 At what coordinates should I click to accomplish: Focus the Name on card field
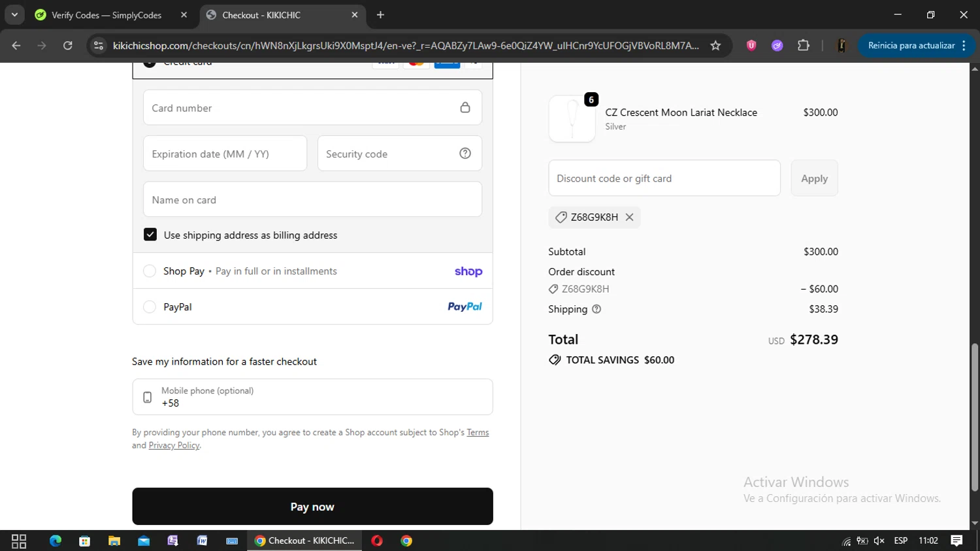pos(312,199)
